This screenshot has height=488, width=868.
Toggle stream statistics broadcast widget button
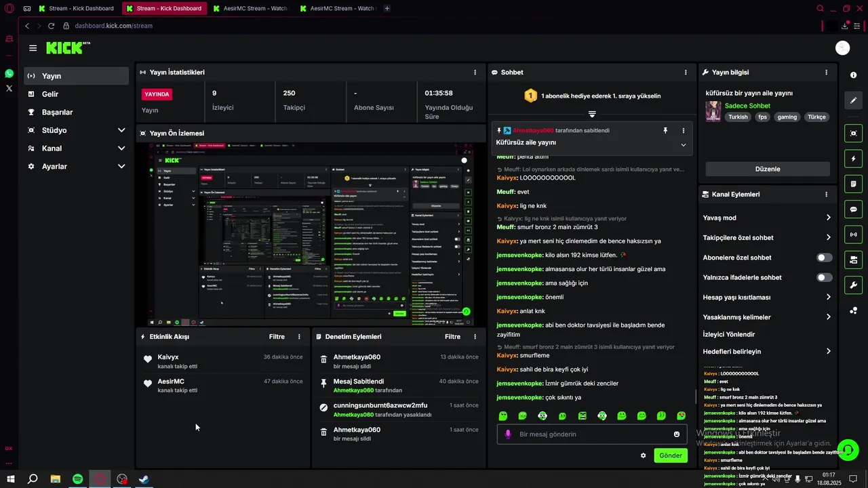[x=853, y=235]
